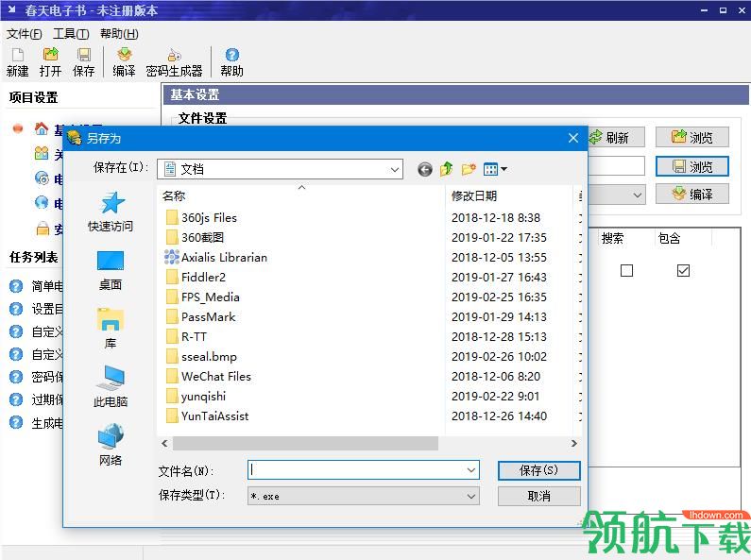Click the 保存(S) button
The width and height of the screenshot is (751, 560).
[538, 470]
